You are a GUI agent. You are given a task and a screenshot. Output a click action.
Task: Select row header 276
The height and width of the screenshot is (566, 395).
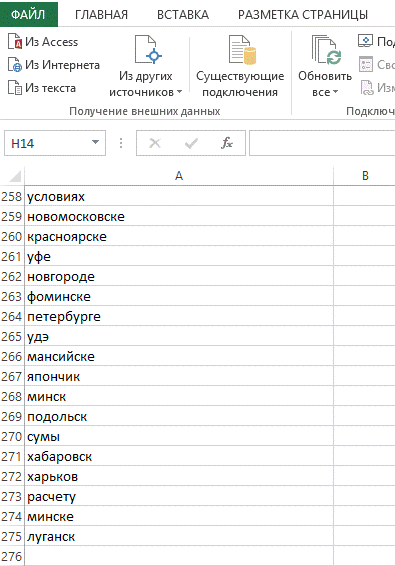[12, 556]
